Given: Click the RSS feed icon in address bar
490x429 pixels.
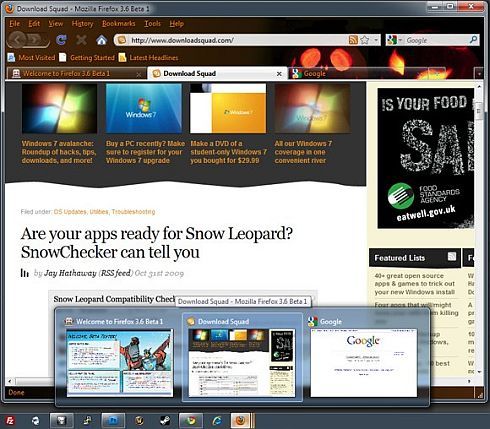Looking at the screenshot, I should (353, 40).
